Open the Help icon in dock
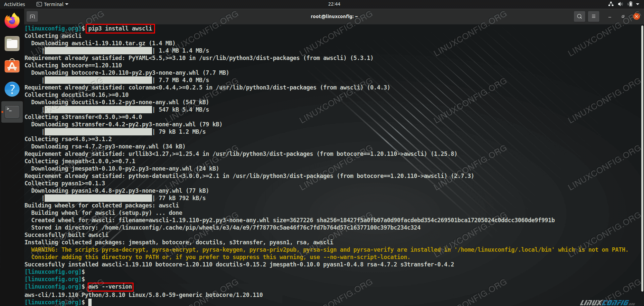Image resolution: width=644 pixels, height=306 pixels. 12,89
